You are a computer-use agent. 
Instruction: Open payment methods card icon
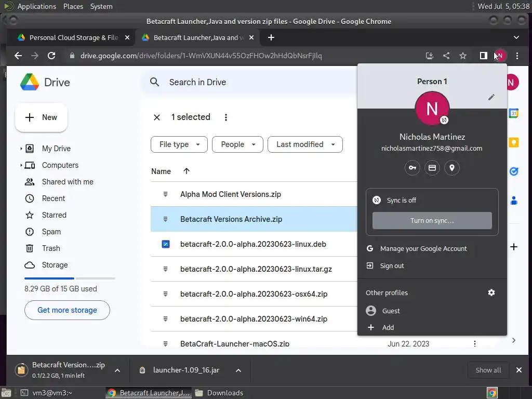pyautogui.click(x=432, y=168)
